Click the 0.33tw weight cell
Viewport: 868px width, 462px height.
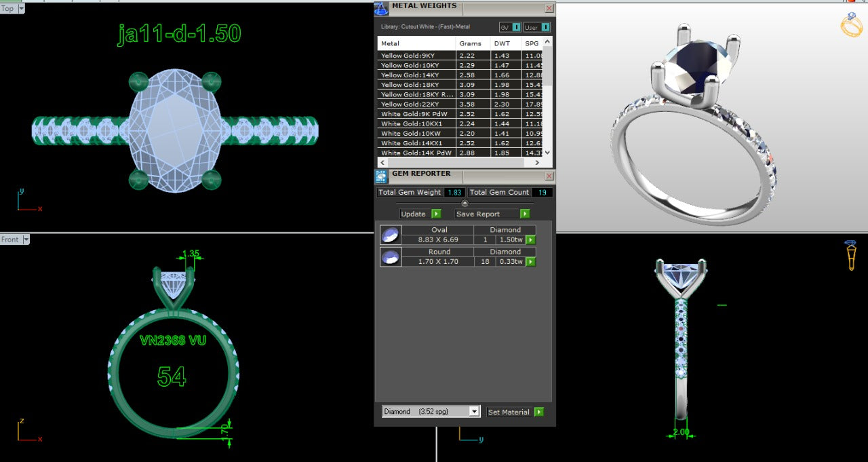[511, 262]
